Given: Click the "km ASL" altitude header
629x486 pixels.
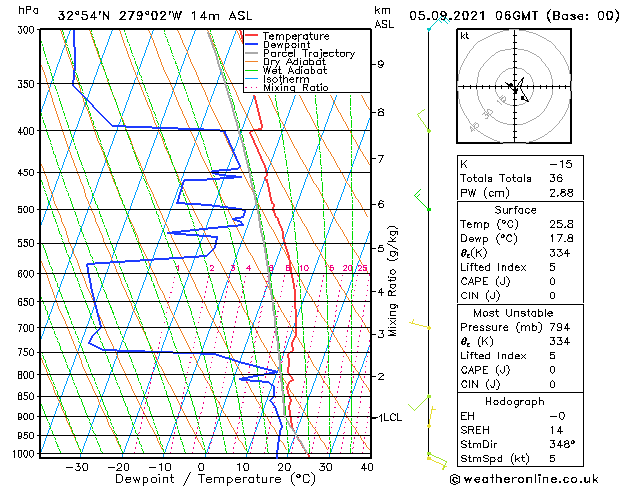Looking at the screenshot, I should click(384, 17).
